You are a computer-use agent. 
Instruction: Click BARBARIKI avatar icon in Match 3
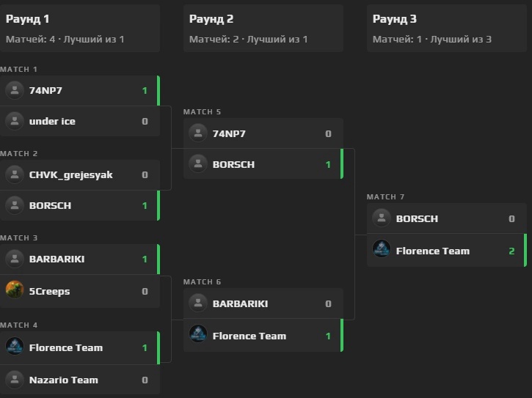15,258
